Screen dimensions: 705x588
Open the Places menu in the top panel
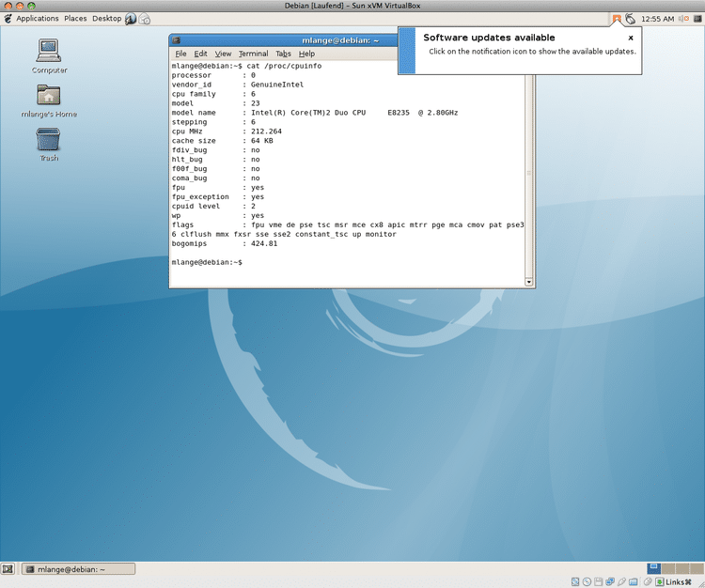(x=75, y=19)
